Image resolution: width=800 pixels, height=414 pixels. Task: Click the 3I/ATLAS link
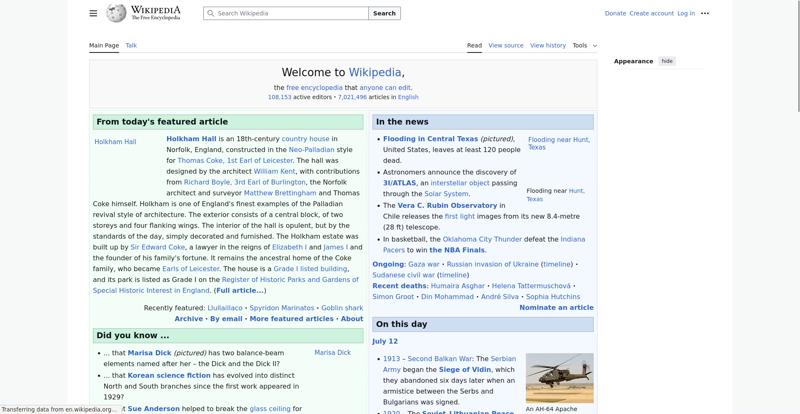point(399,183)
